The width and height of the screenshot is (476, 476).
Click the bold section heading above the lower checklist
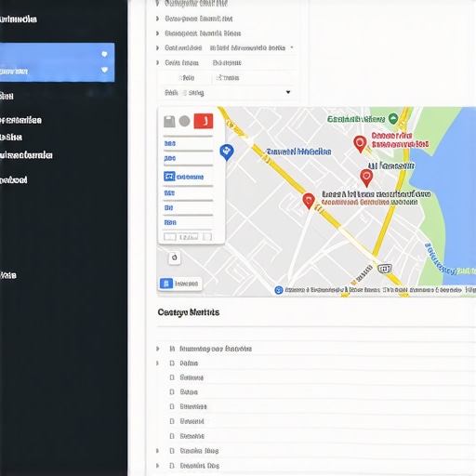(x=189, y=312)
